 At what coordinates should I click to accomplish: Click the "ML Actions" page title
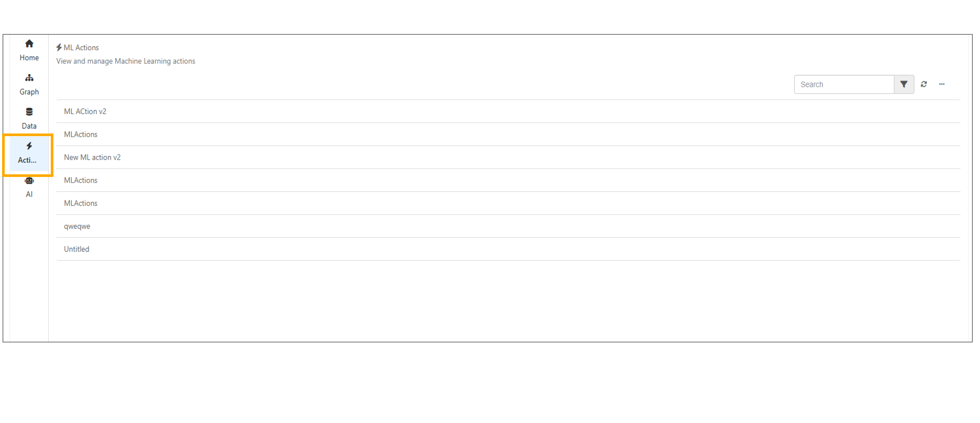[81, 48]
